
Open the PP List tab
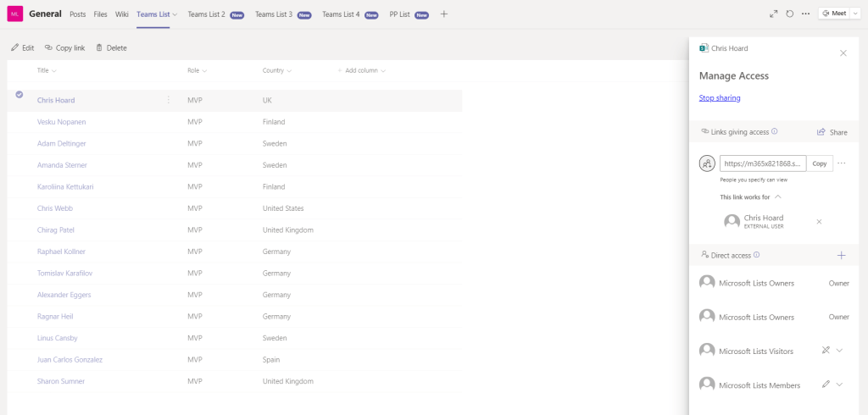point(409,14)
